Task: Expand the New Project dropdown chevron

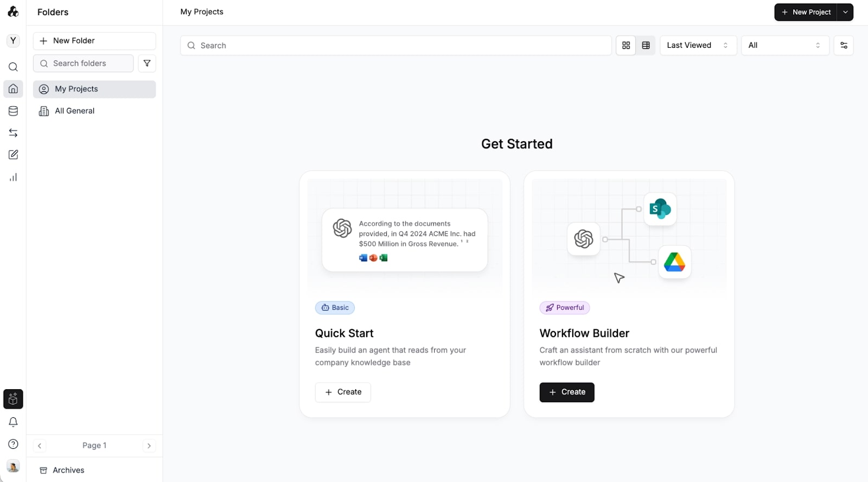Action: 845,12
